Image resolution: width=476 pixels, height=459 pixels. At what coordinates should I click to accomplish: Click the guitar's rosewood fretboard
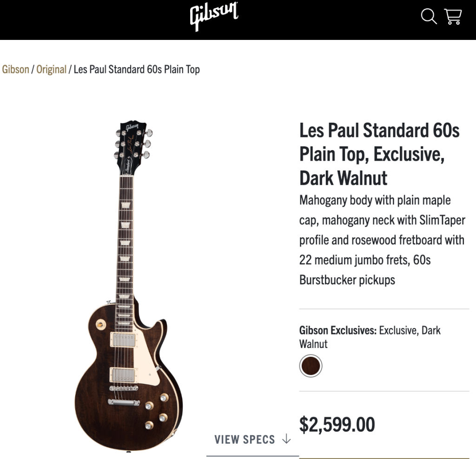click(126, 242)
